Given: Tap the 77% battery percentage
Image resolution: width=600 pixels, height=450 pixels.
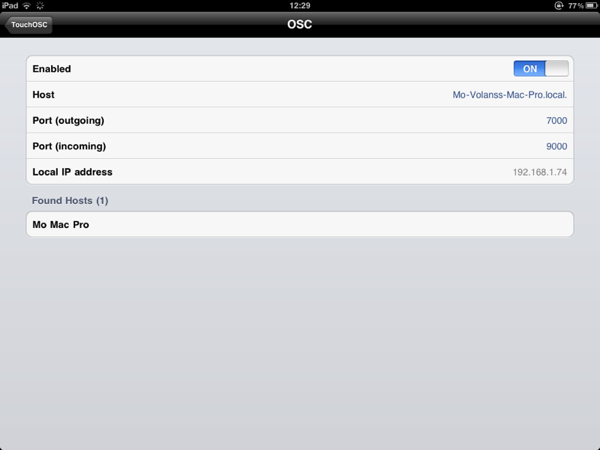Looking at the screenshot, I should (x=576, y=6).
